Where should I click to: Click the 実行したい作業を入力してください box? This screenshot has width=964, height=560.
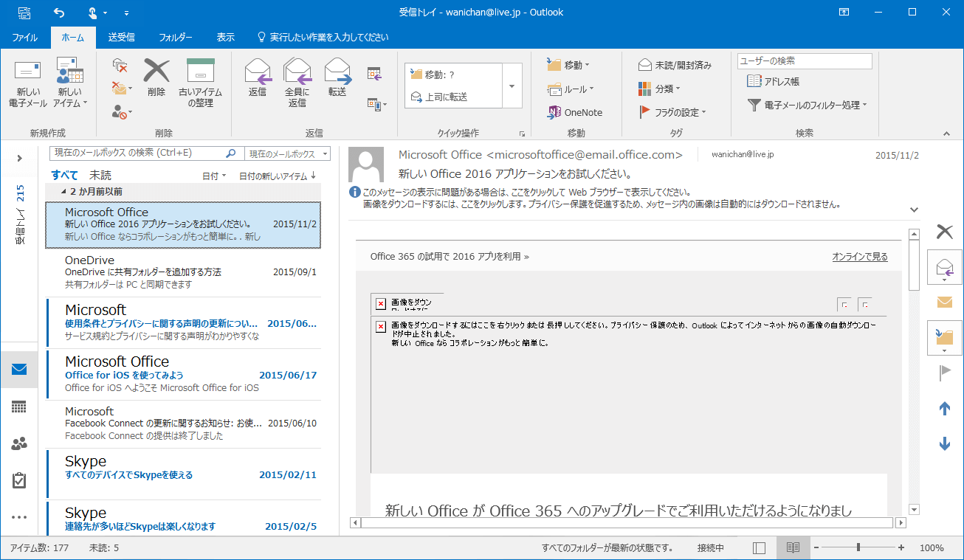tap(322, 37)
